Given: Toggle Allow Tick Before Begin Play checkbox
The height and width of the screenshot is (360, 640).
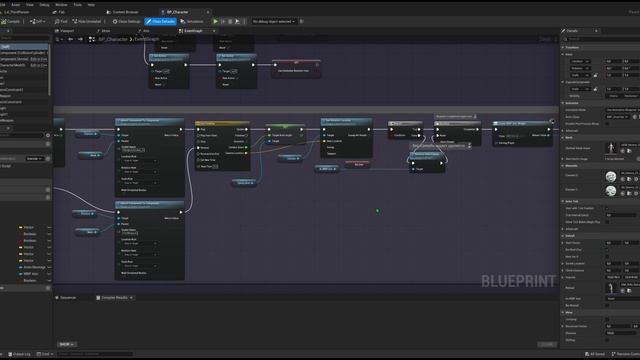Looking at the screenshot, I should coord(607,222).
